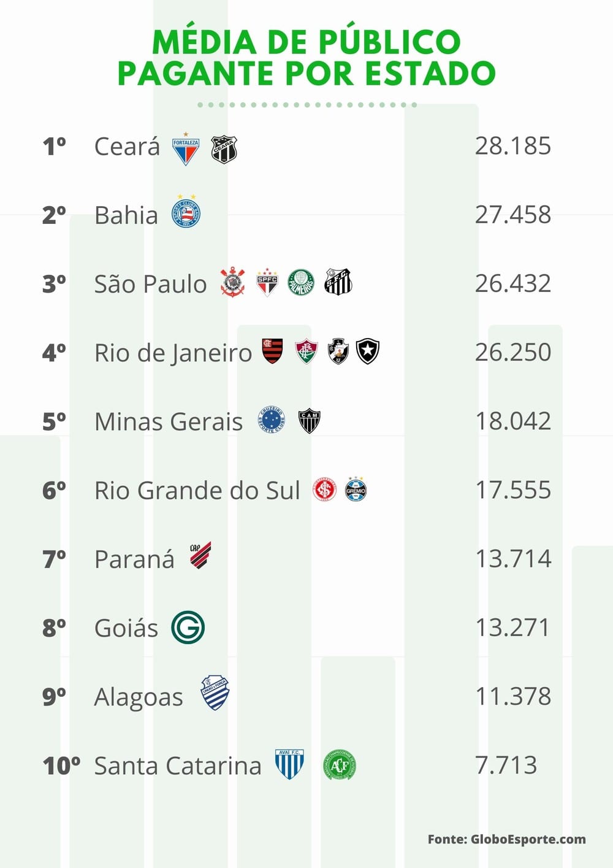The width and height of the screenshot is (613, 868).
Task: Click the Chapecoense ACF crest
Action: [340, 765]
